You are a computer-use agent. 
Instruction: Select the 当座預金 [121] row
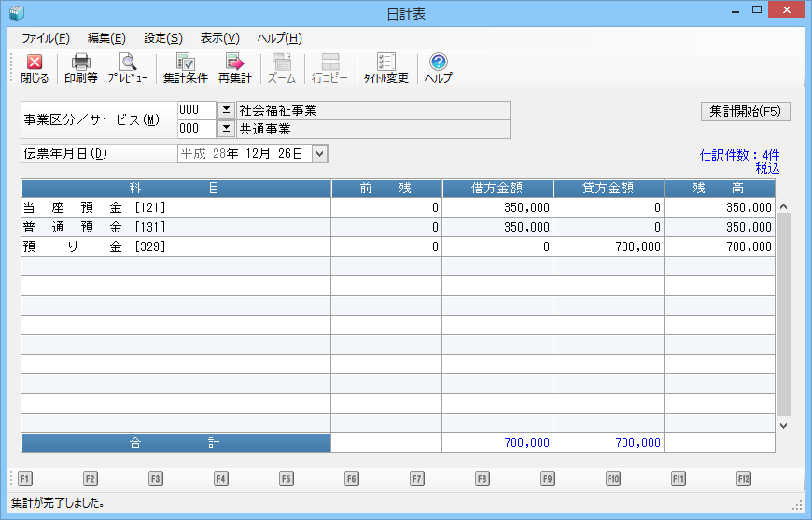[175, 207]
